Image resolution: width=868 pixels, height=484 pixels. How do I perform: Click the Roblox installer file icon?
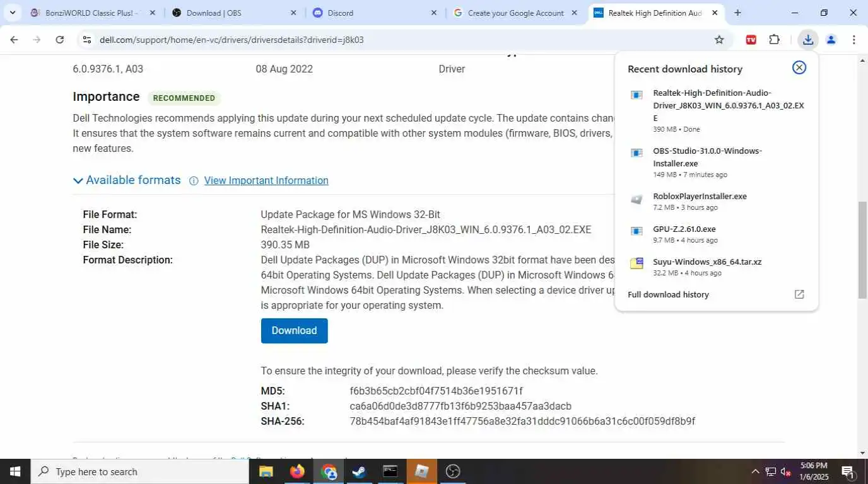(636, 199)
